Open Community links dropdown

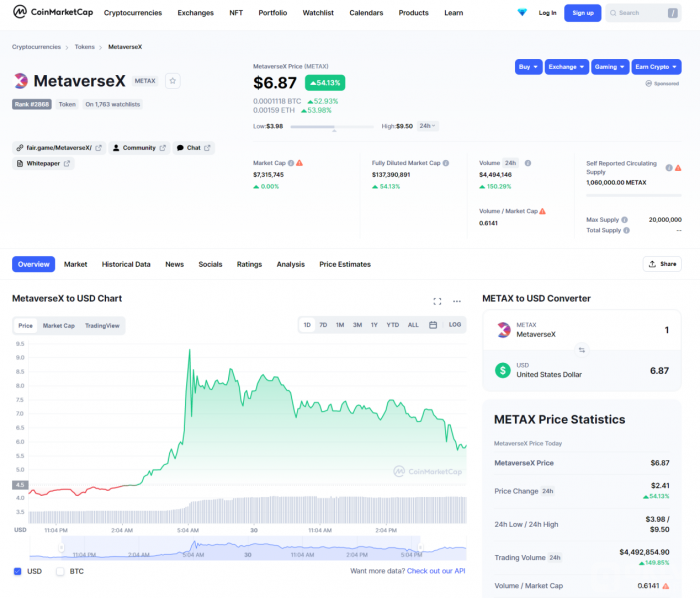pyautogui.click(x=139, y=148)
